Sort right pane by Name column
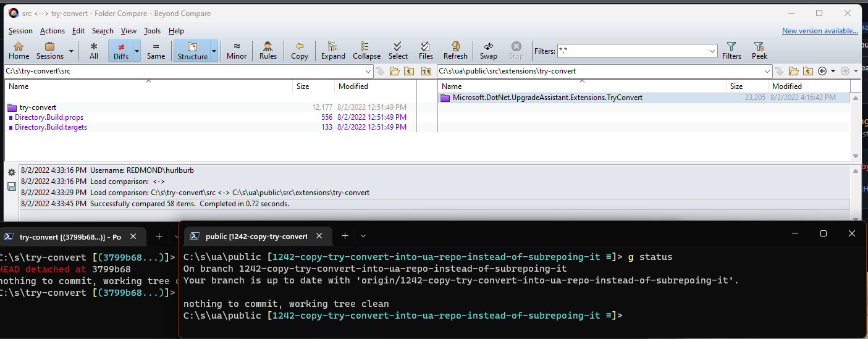 pyautogui.click(x=581, y=86)
